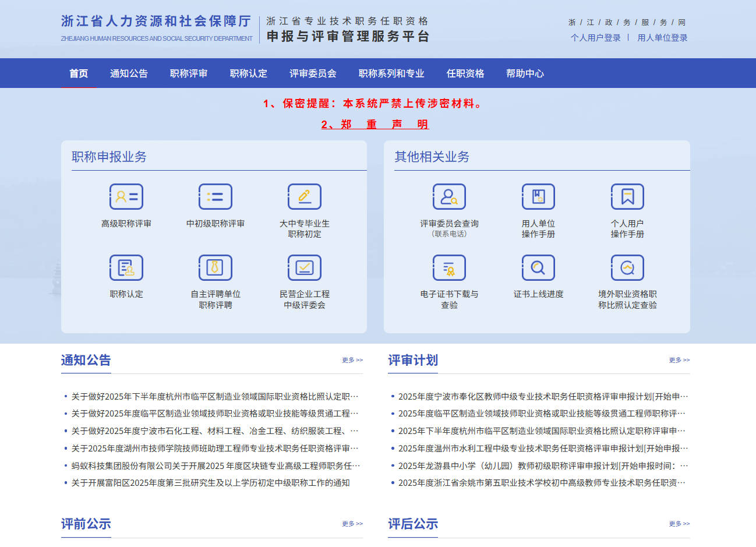The height and width of the screenshot is (547, 756).
Task: Open the 评审委员会 menu item
Action: 313,73
